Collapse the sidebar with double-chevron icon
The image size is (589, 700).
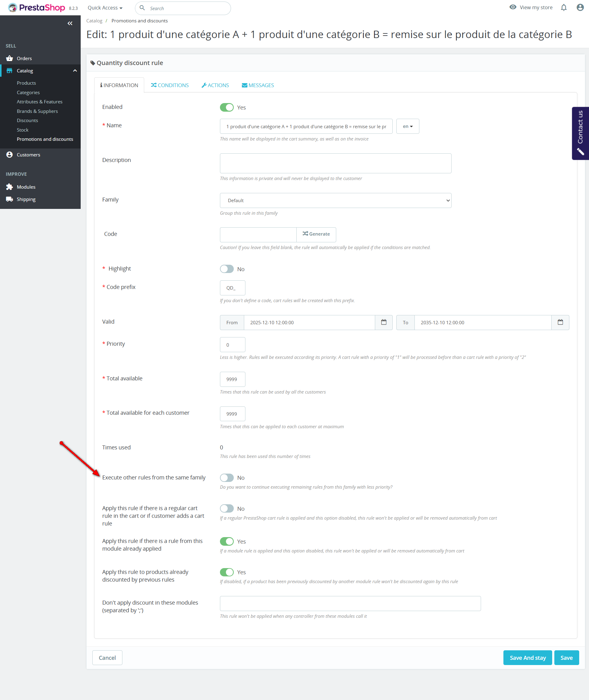pyautogui.click(x=70, y=23)
